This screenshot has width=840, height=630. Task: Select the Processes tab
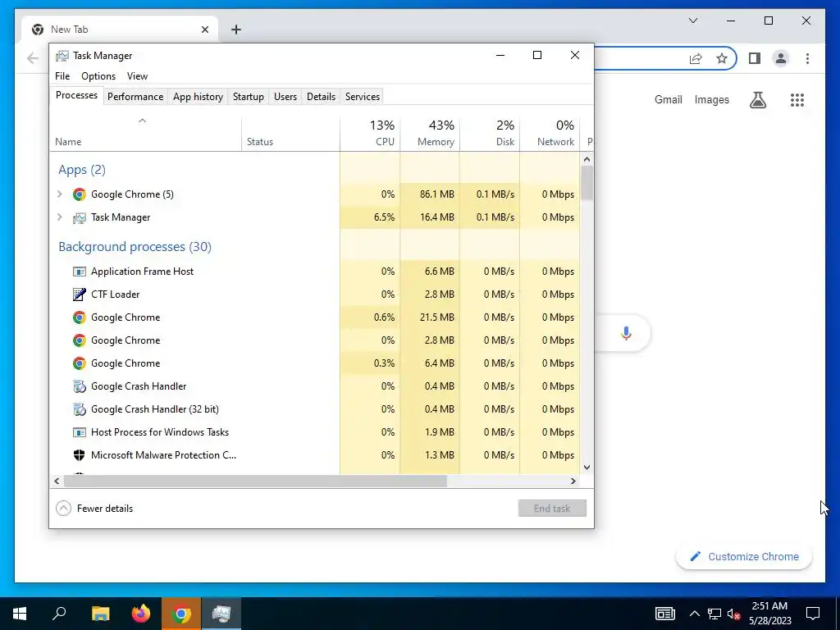click(76, 95)
